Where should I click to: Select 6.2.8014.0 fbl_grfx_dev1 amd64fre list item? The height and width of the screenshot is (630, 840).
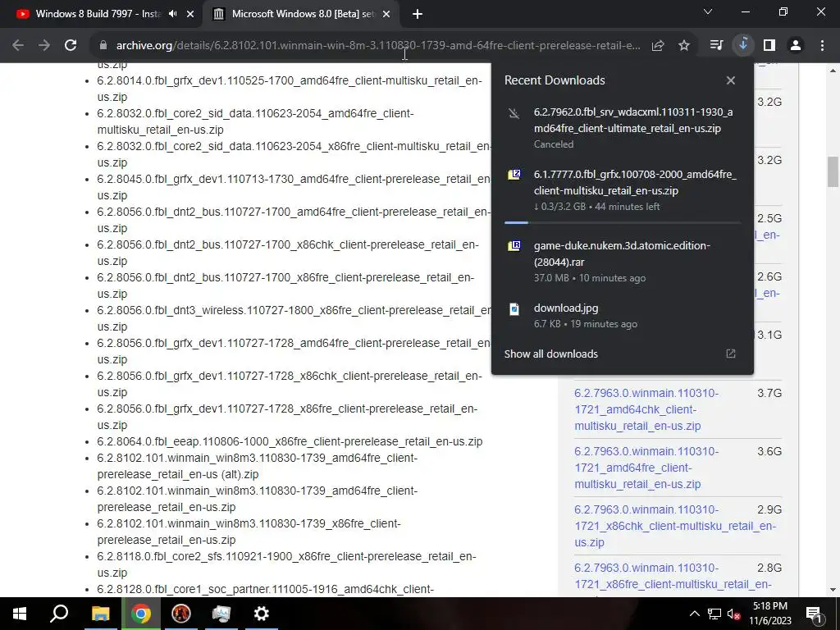tap(290, 89)
